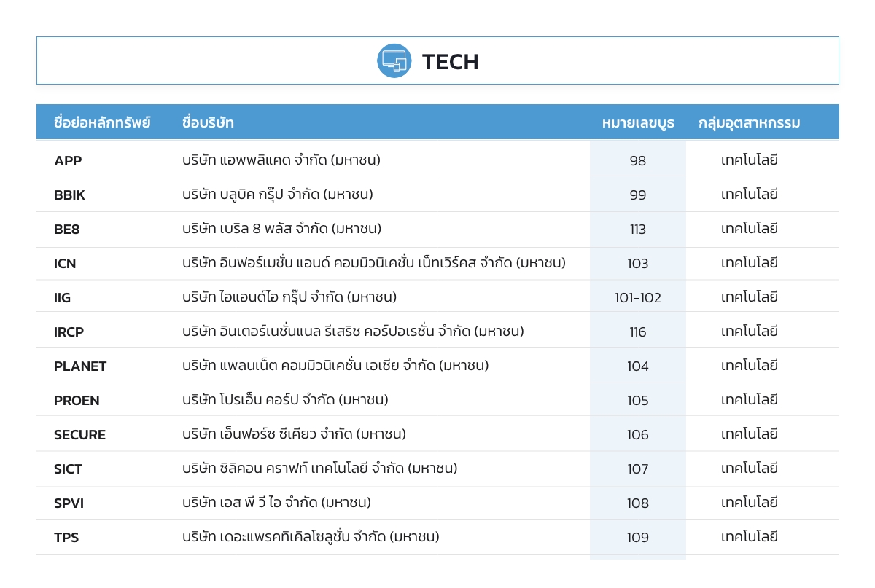Click company name อินฟอร์เมชั่น แอนด์ คอมมิวนิเคชั่น เน็ทเวิร์คส
Screen dimensions: 875x588
(349, 262)
